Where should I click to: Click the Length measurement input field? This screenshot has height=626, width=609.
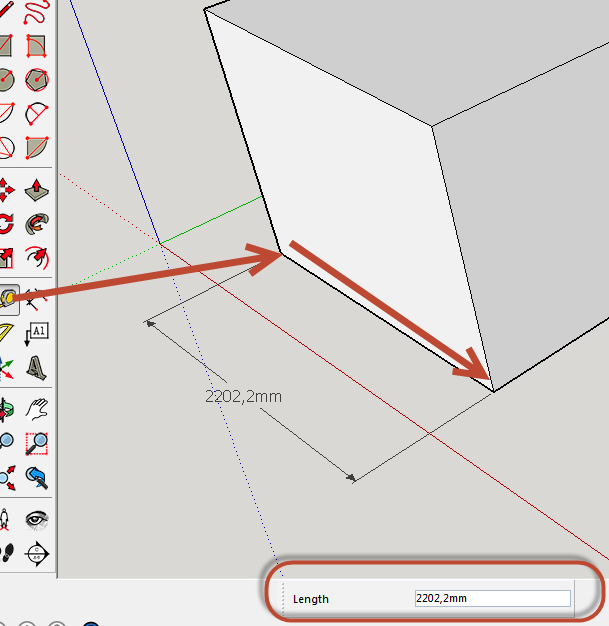click(493, 598)
